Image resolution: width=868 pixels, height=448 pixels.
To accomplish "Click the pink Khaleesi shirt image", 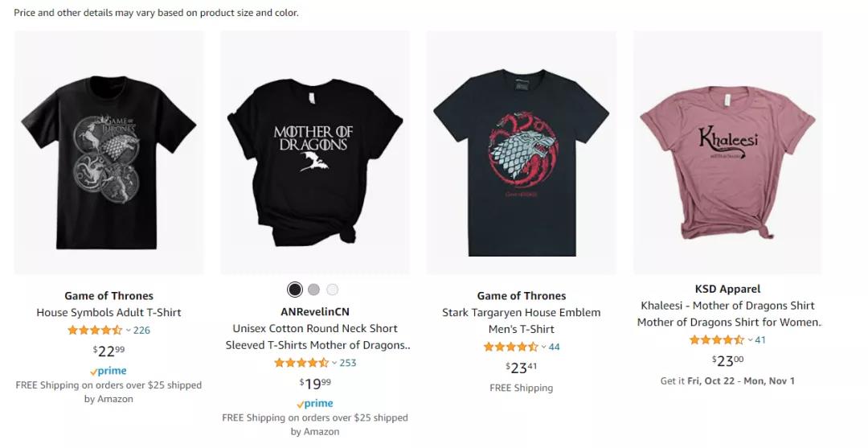I will pyautogui.click(x=727, y=153).
